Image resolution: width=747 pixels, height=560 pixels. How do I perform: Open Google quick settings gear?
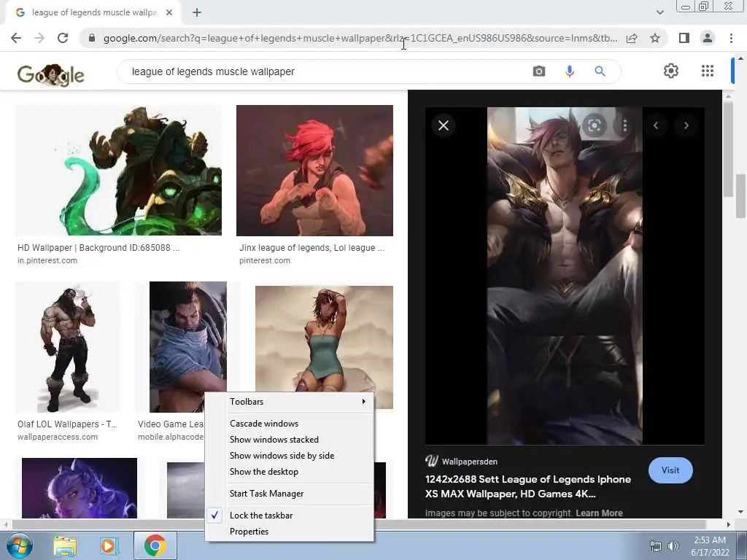(671, 71)
